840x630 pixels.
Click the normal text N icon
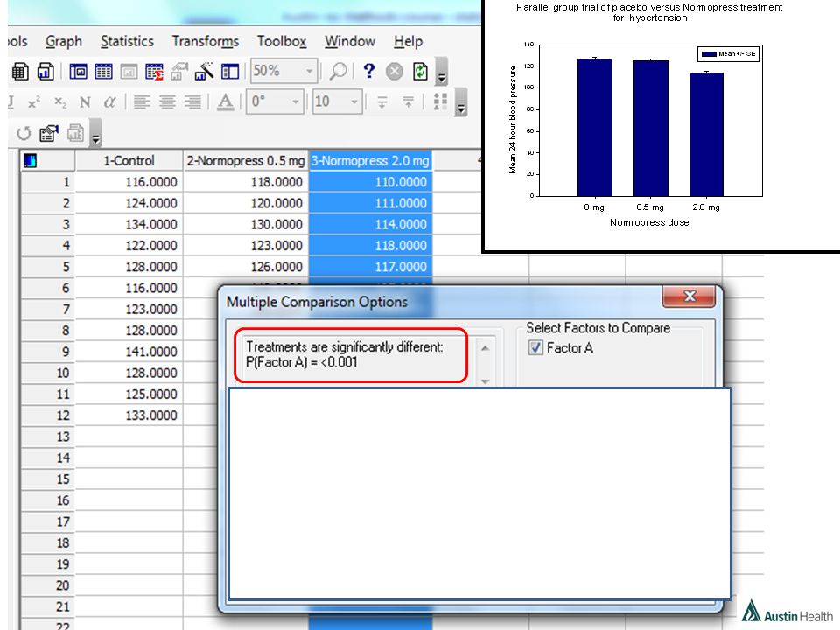point(85,101)
